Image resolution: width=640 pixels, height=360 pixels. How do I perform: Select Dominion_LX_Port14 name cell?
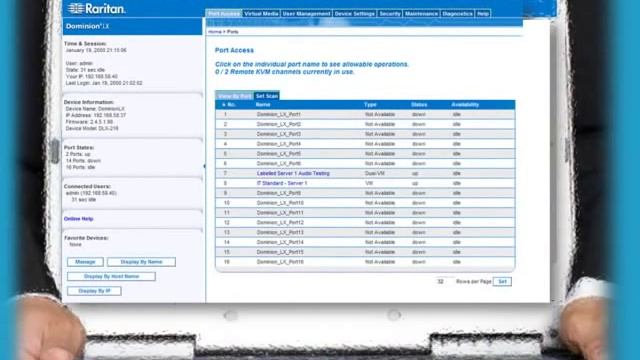coord(280,242)
